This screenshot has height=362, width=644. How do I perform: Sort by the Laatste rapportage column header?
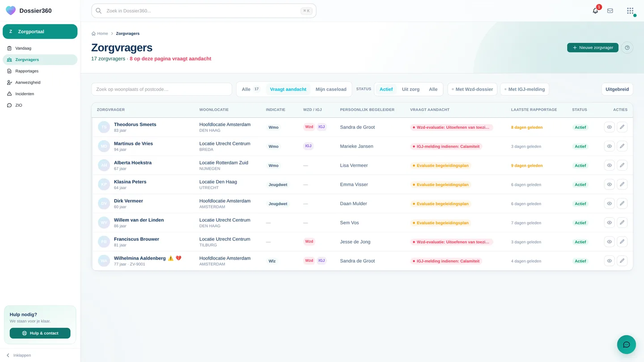(x=534, y=109)
